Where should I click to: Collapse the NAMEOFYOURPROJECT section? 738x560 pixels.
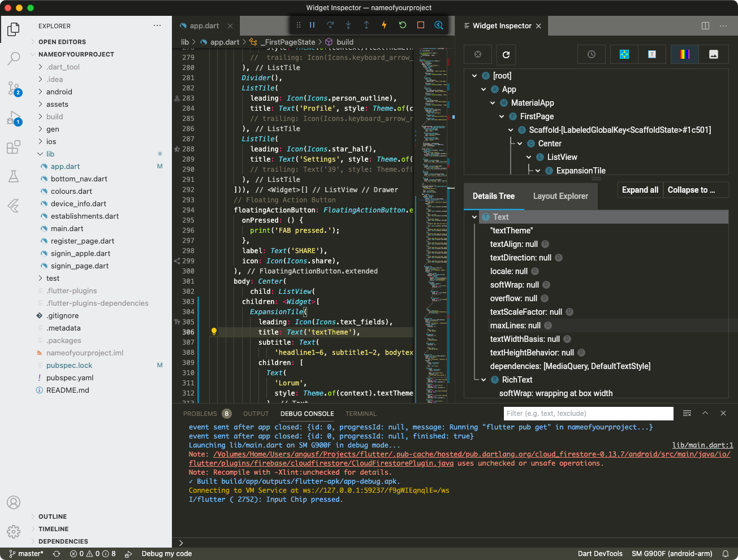(x=76, y=54)
